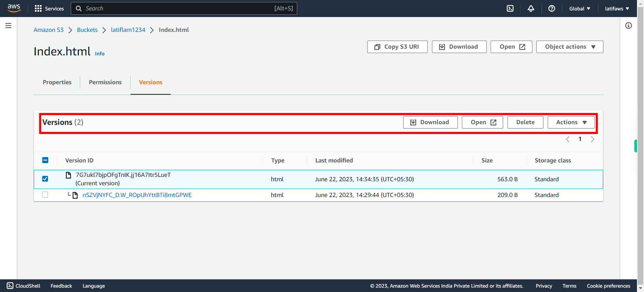This screenshot has height=292, width=644.
Task: Uncheck the current version 7G7ukl7 checkbox
Action: pyautogui.click(x=45, y=179)
